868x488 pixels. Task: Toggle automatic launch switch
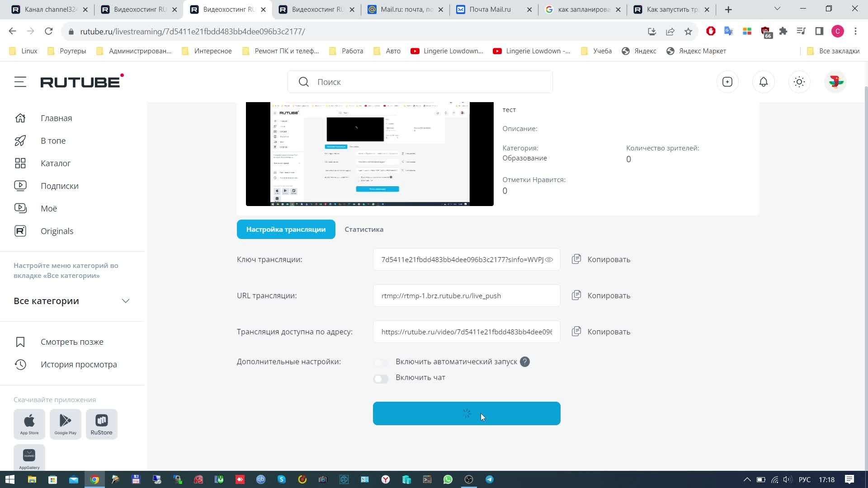(x=381, y=363)
